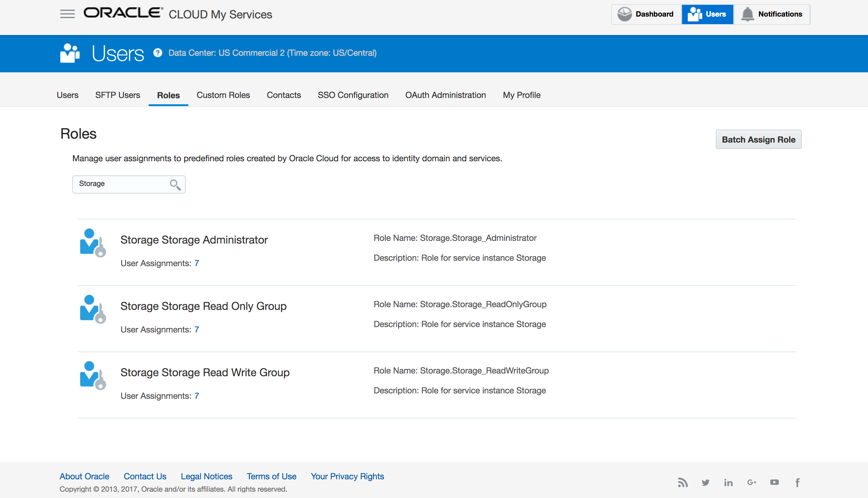Click the RSS feed icon in footer
This screenshot has width=868, height=498.
point(683,482)
